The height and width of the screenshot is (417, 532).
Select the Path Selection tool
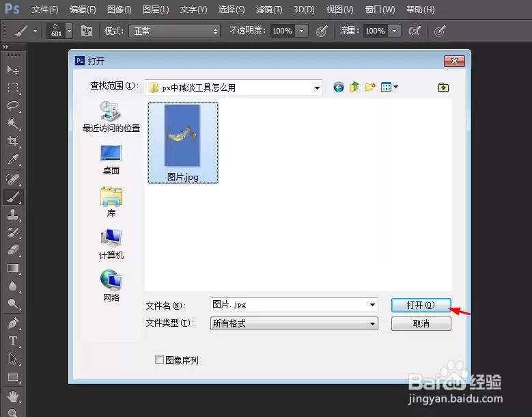(x=13, y=359)
